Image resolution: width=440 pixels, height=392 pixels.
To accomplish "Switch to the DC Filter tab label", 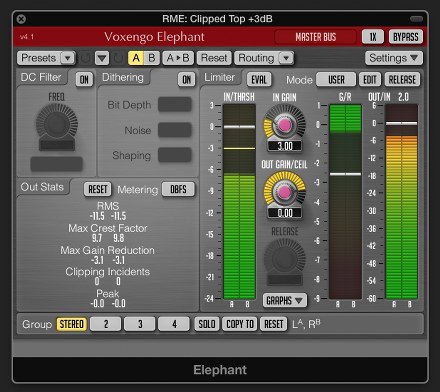I will click(41, 77).
